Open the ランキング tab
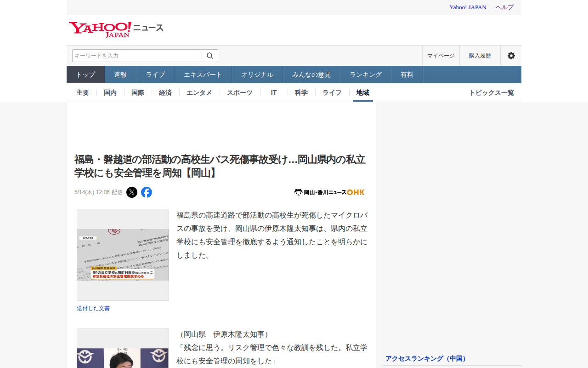The height and width of the screenshot is (368, 588). [x=366, y=75]
